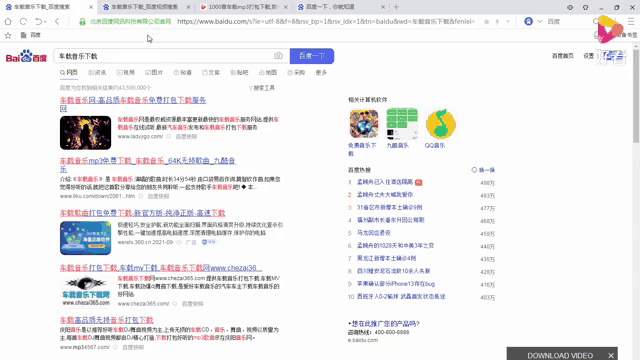This screenshot has width=640, height=360.
Task: Click 换一换 to refresh hot searches
Action: 483,170
